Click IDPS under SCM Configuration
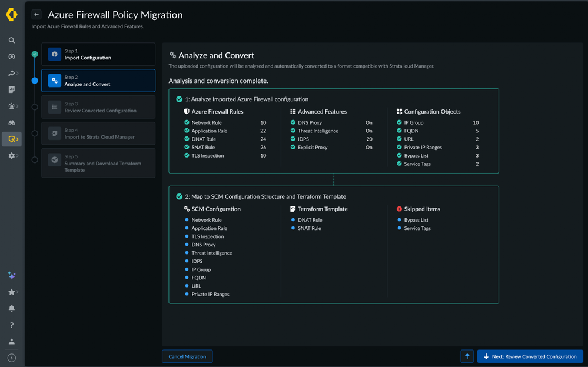This screenshot has height=367, width=588. coord(197,261)
